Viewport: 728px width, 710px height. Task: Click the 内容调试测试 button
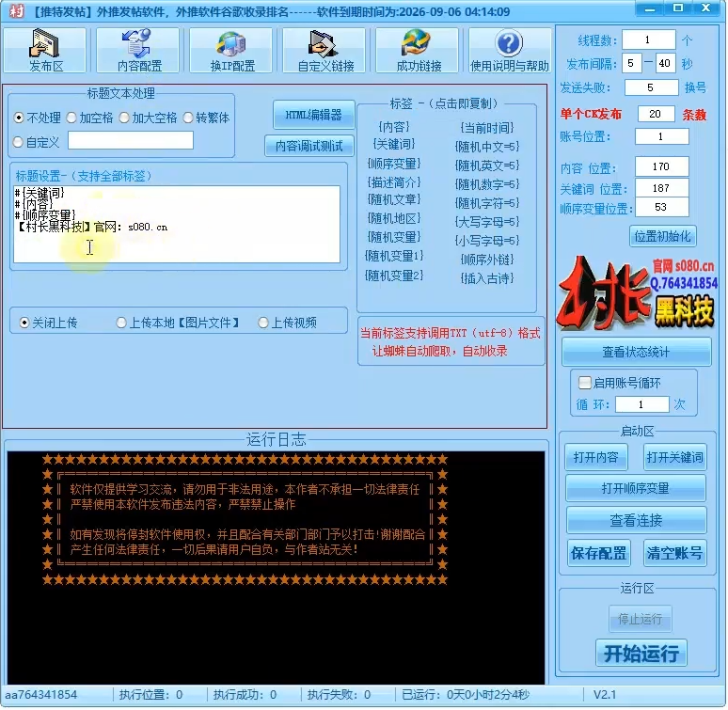click(309, 146)
